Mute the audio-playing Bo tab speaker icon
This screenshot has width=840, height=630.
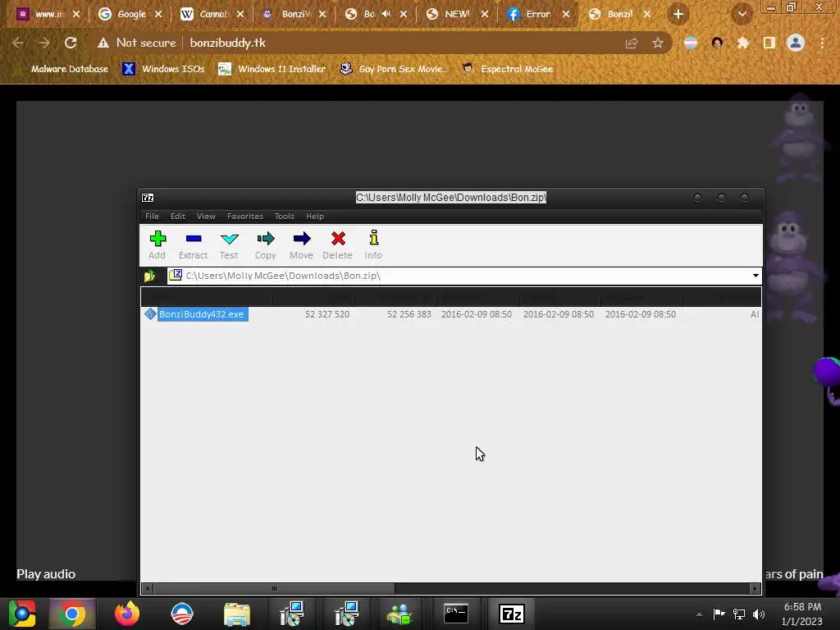(x=386, y=14)
